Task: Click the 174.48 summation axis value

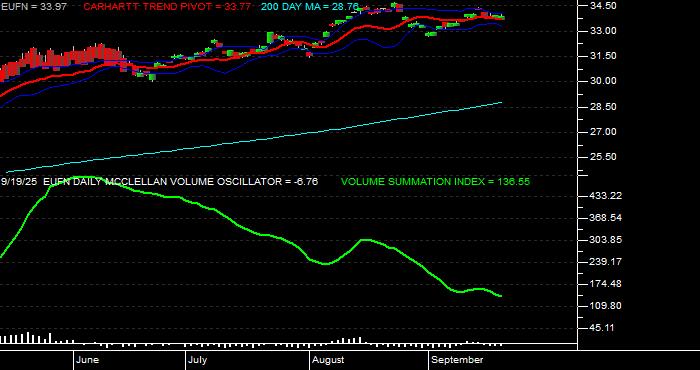Action: pyautogui.click(x=606, y=284)
